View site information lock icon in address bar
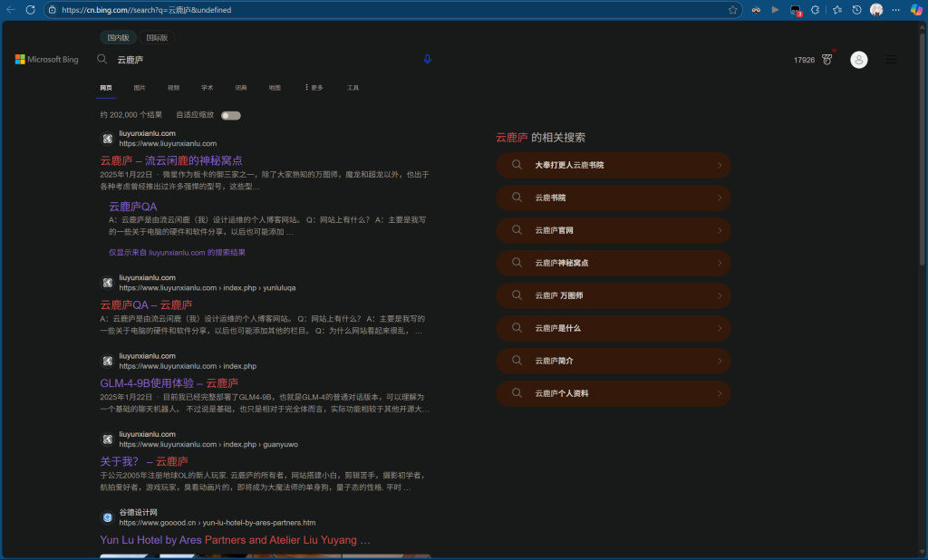This screenshot has width=928, height=560. pos(52,9)
